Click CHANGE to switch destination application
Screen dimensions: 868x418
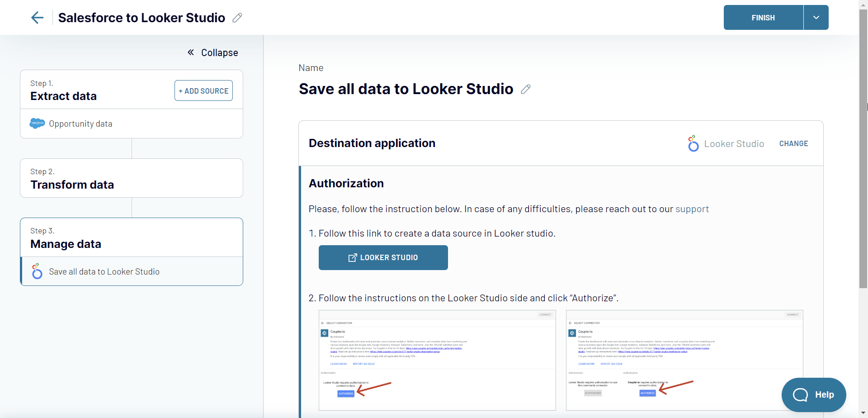point(794,143)
